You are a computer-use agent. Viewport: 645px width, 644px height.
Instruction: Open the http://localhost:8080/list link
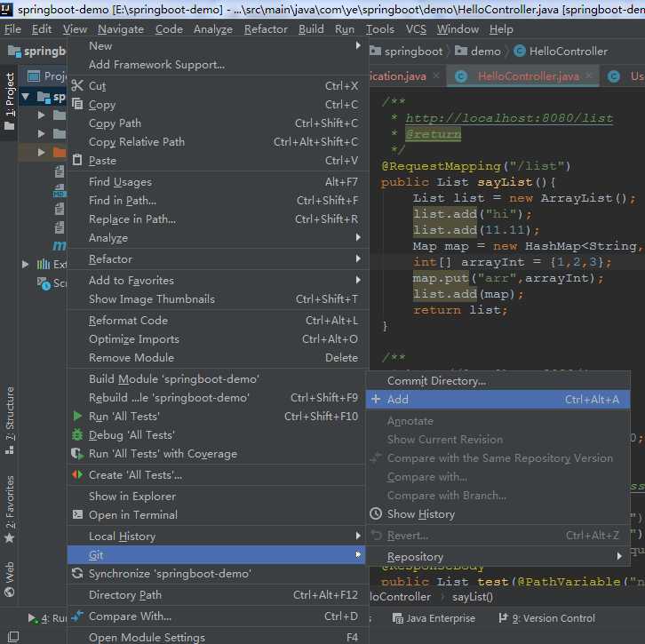(509, 118)
